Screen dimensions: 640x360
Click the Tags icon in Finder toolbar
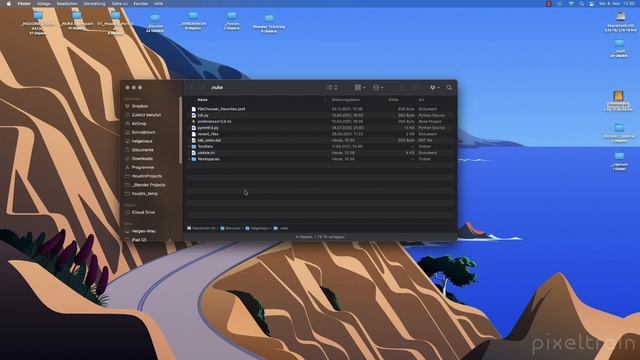tap(414, 87)
